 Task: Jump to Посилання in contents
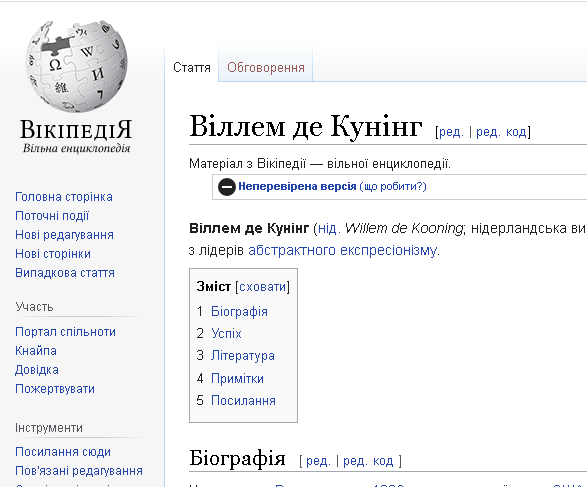tap(243, 401)
